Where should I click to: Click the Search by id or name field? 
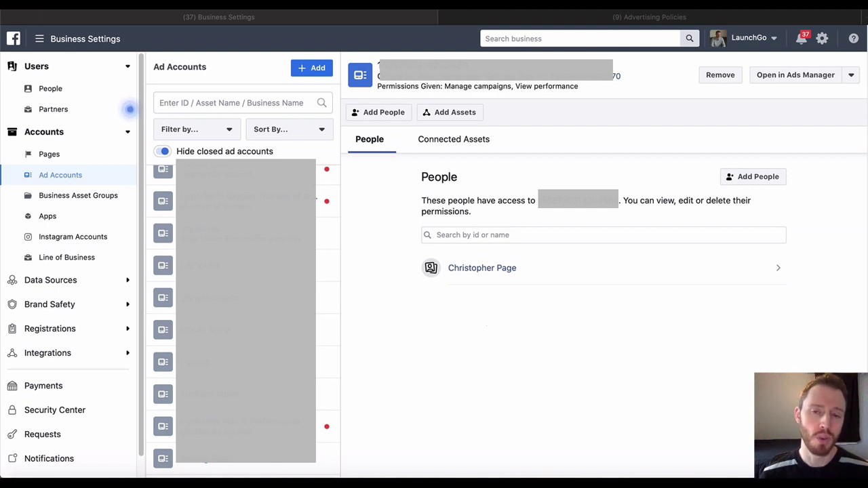[604, 235]
